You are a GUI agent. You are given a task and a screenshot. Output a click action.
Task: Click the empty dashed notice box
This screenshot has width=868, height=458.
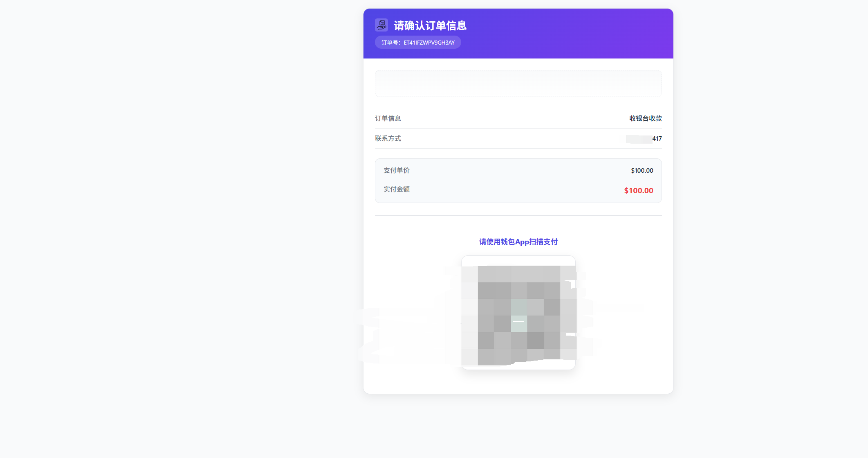click(518, 83)
